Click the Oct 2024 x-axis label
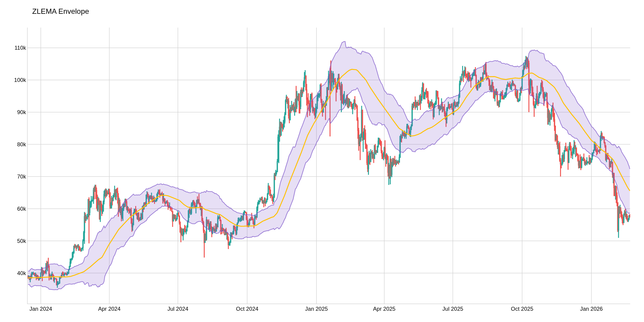Viewport: 644px width, 322px height. (247, 309)
